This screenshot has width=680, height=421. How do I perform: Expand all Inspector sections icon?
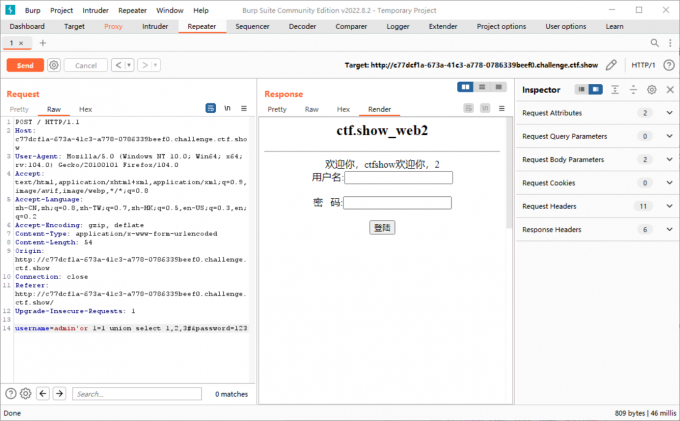(615, 89)
